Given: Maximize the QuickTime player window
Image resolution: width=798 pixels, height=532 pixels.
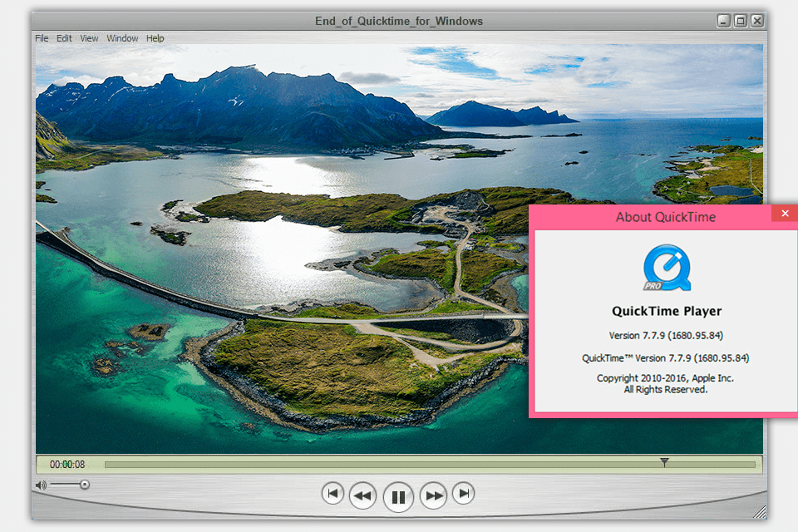Looking at the screenshot, I should click(741, 21).
